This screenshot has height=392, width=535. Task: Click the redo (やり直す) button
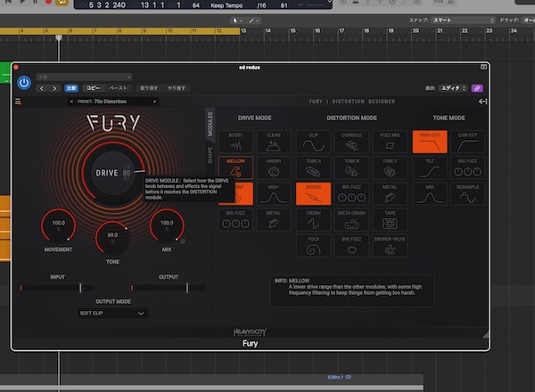[x=177, y=88]
